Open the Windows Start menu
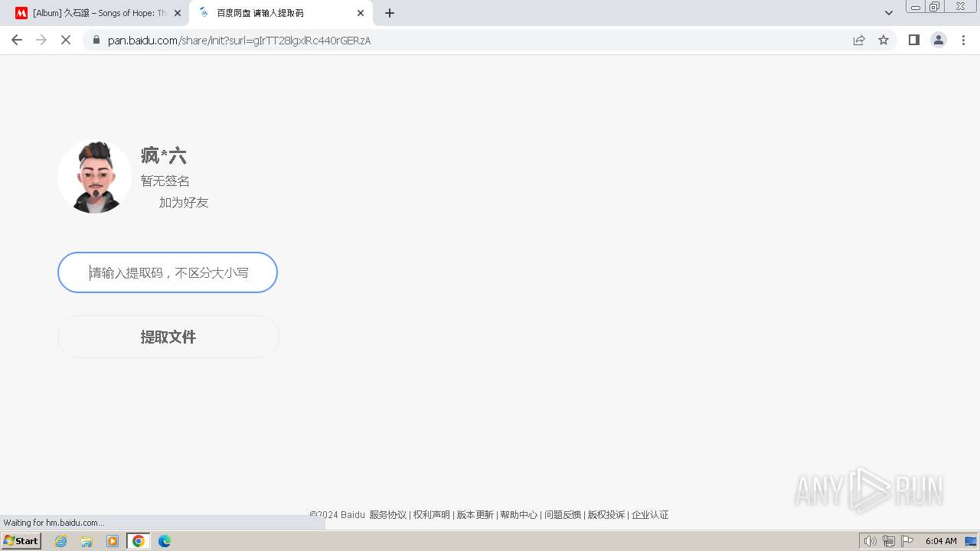980x551 pixels. [21, 541]
